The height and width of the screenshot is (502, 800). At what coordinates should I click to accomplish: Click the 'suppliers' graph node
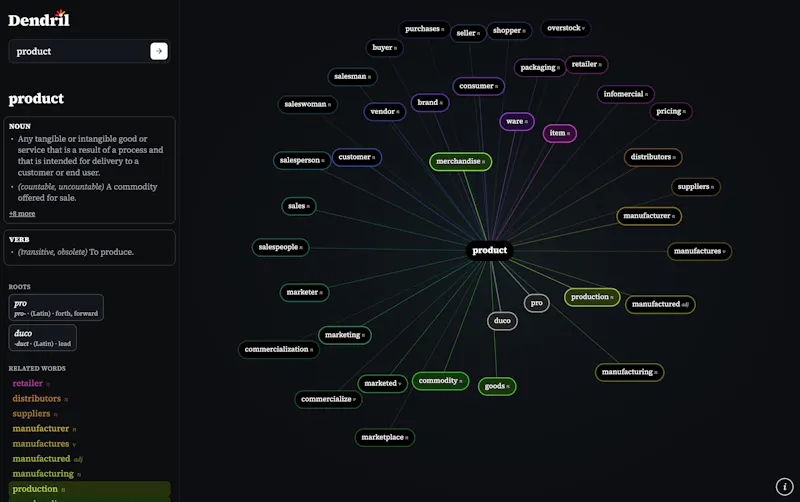[695, 187]
